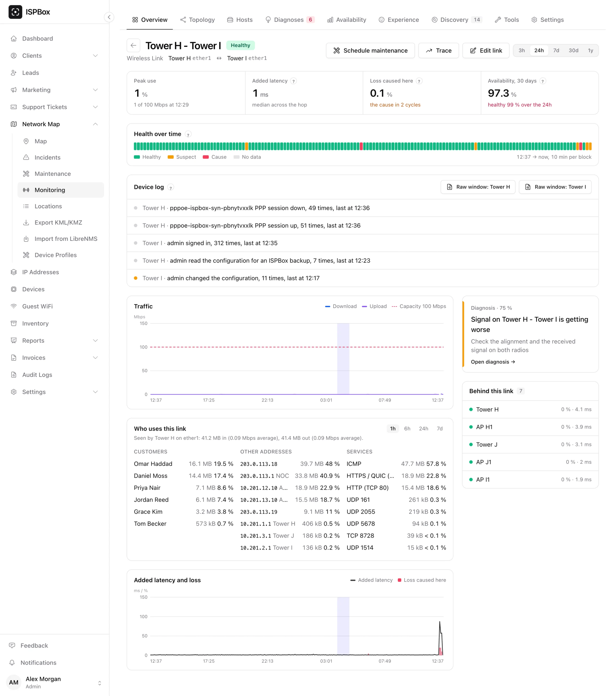Click the Locations list icon
The image size is (616, 696).
pyautogui.click(x=26, y=206)
